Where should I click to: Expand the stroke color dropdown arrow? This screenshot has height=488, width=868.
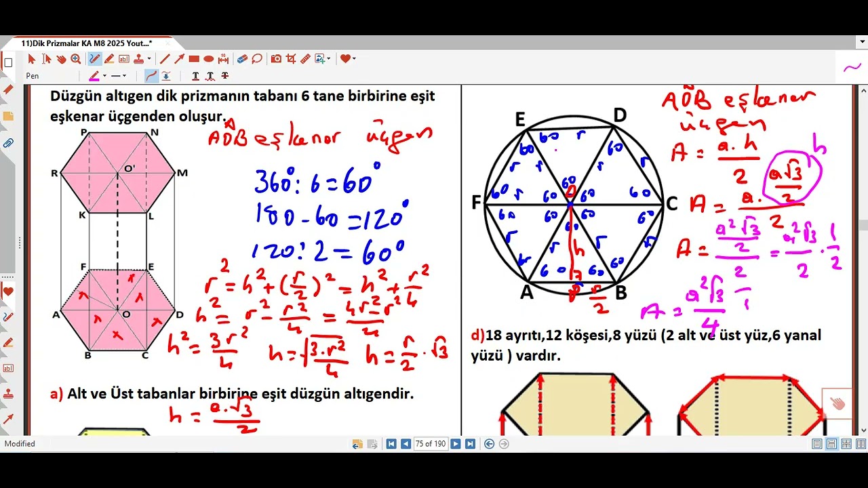(x=104, y=76)
